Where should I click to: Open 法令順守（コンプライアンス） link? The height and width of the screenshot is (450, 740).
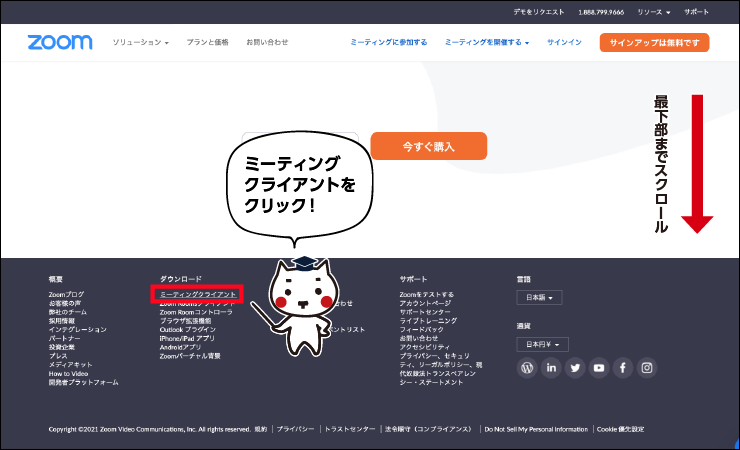428,429
